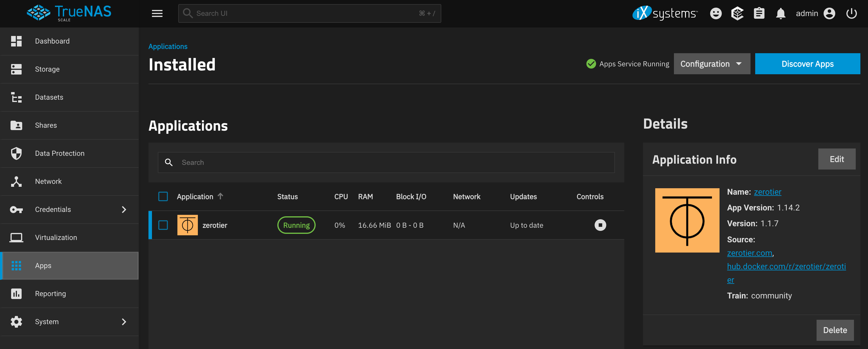Click the Application column header
Screen dimensions: 868x349
[x=195, y=197]
